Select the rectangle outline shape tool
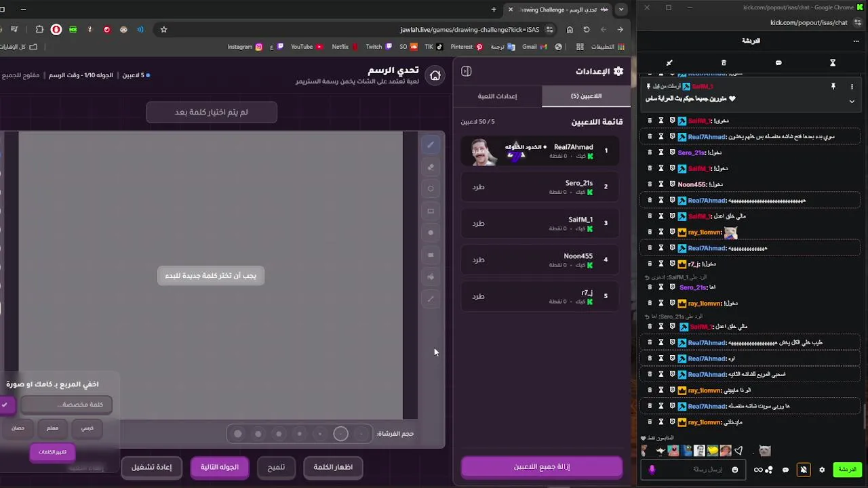The width and height of the screenshot is (868, 488). pos(430,211)
